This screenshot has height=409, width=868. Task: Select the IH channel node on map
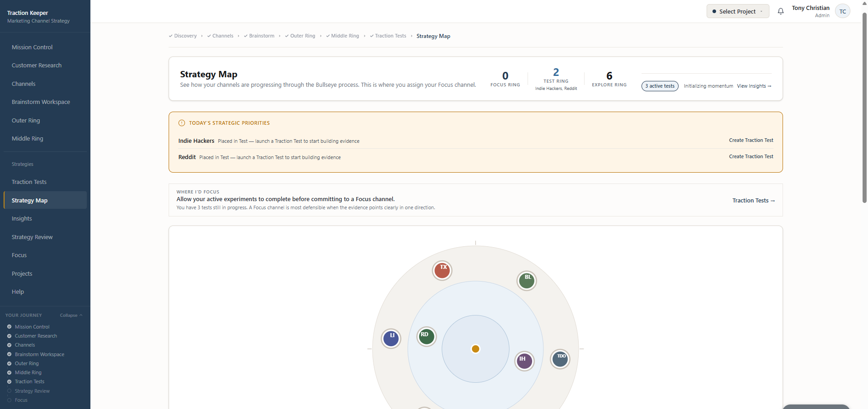pyautogui.click(x=524, y=361)
